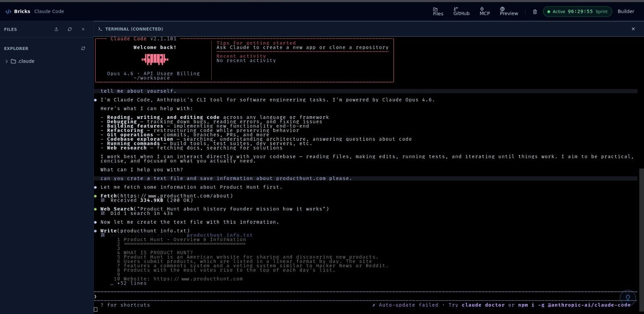
Task: Click the EXPLORER section header
Action: tap(16, 48)
